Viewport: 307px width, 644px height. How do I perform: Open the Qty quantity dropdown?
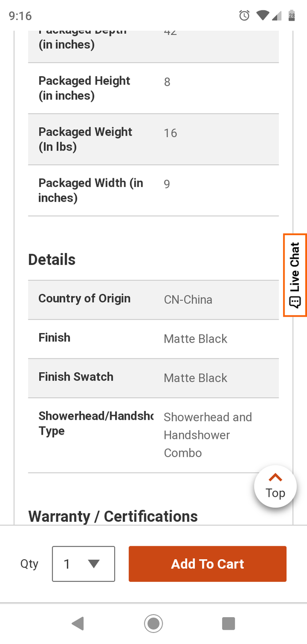83,564
